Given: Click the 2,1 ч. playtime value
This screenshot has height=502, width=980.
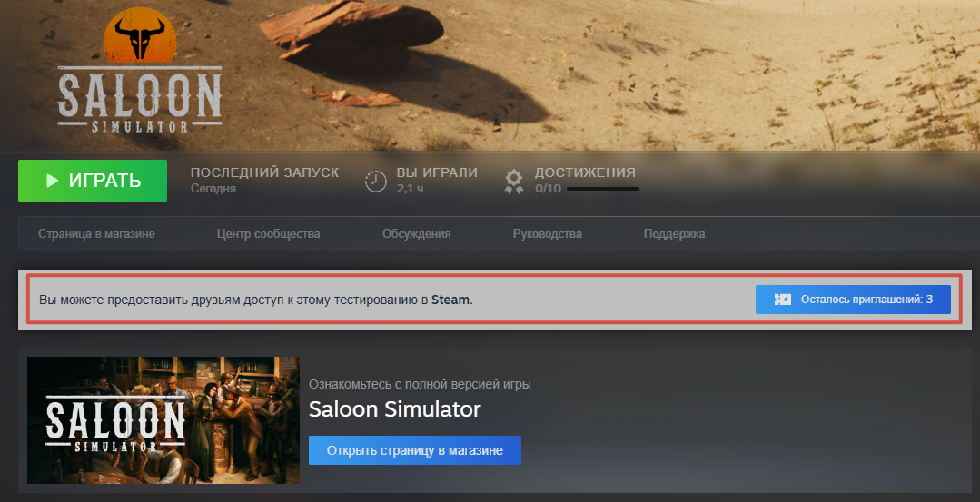Looking at the screenshot, I should tap(411, 189).
